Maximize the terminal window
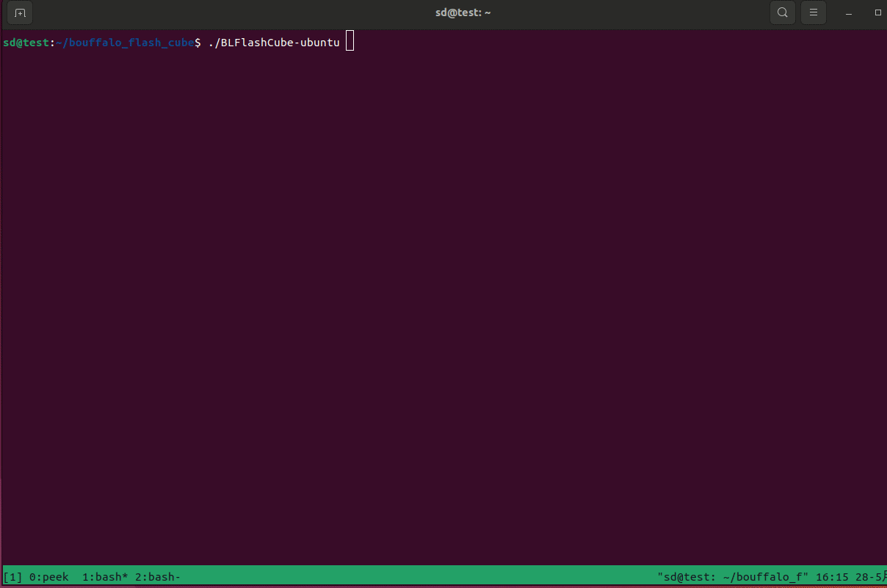This screenshot has width=887, height=588. tap(878, 13)
